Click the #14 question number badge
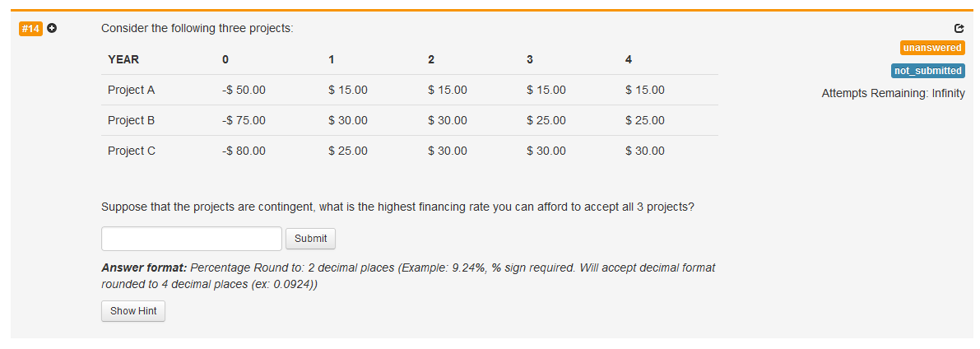Image resolution: width=980 pixels, height=349 pixels. pyautogui.click(x=31, y=29)
